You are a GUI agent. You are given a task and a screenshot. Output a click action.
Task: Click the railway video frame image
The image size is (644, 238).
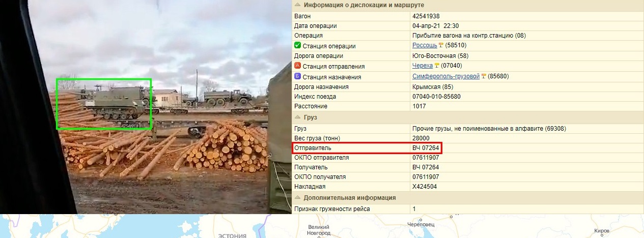tap(146, 107)
